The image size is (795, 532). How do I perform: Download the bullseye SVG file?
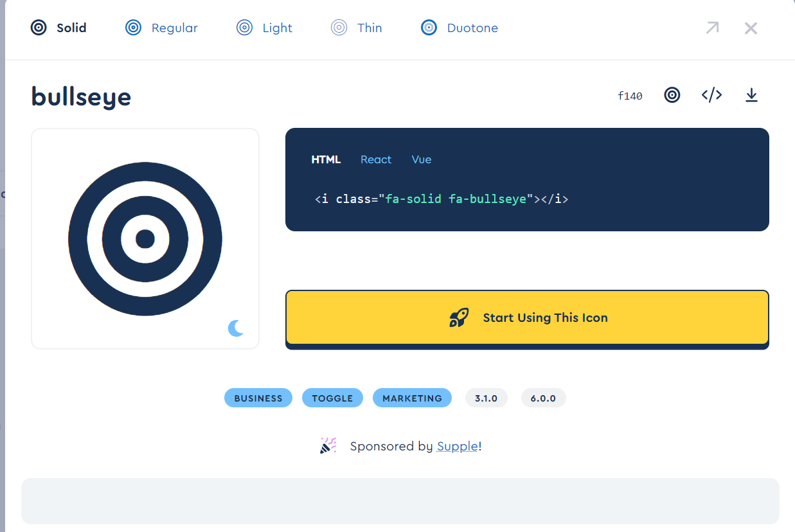[751, 95]
